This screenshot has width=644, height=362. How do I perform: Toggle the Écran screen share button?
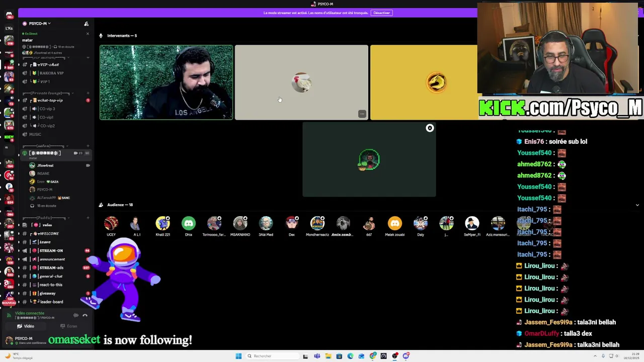69,326
